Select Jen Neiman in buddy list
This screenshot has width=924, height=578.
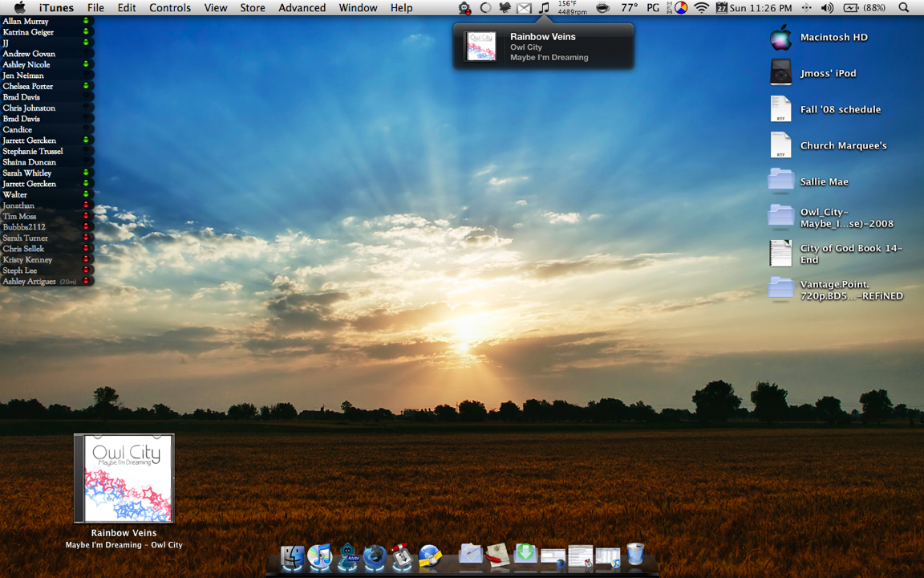(47, 75)
